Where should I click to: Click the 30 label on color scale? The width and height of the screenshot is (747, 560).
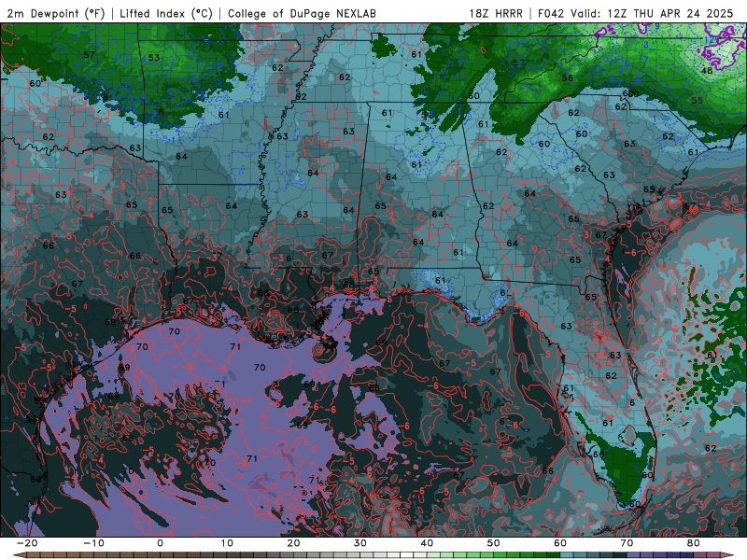coord(360,543)
